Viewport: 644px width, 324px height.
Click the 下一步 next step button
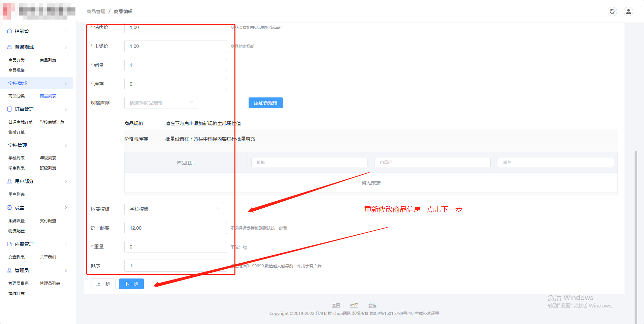[x=131, y=284]
